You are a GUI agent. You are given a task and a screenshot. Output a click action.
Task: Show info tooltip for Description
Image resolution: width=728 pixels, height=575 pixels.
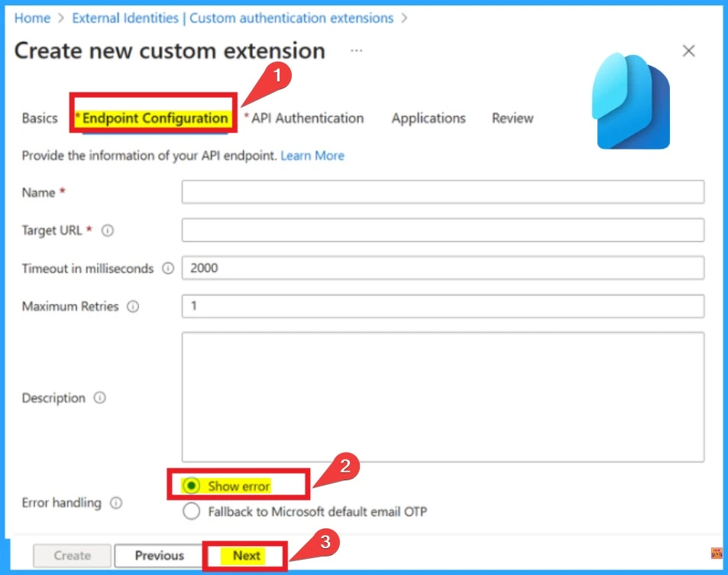100,398
